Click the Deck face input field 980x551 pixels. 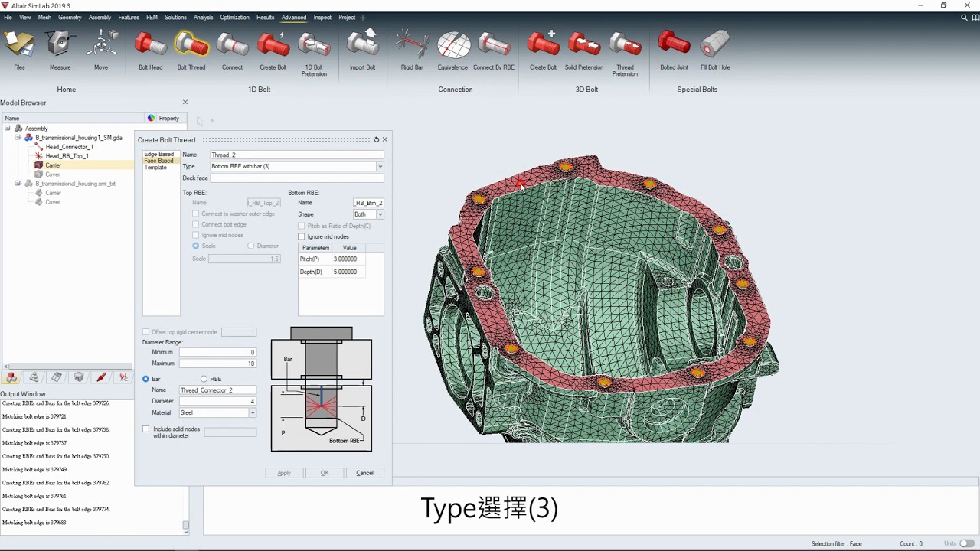click(x=297, y=178)
